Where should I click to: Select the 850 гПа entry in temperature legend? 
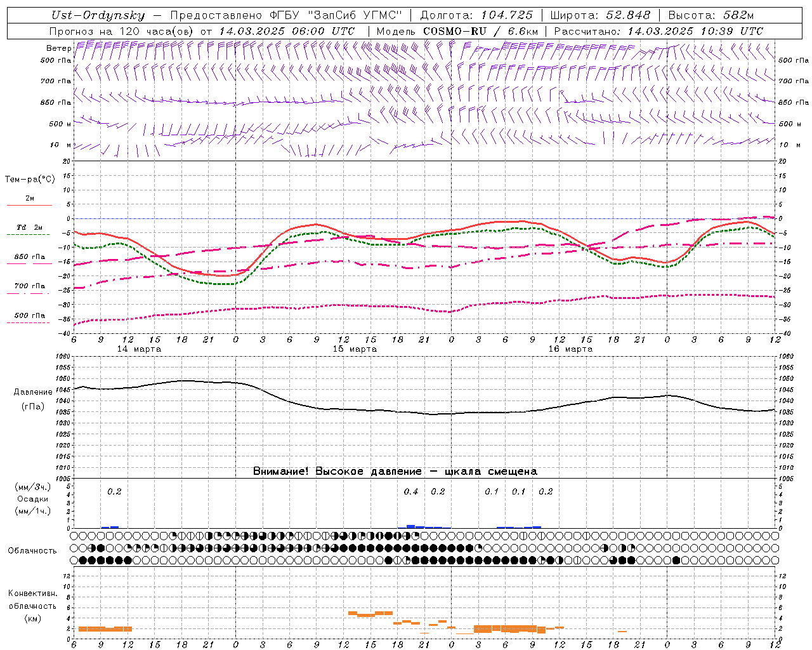[x=30, y=257]
